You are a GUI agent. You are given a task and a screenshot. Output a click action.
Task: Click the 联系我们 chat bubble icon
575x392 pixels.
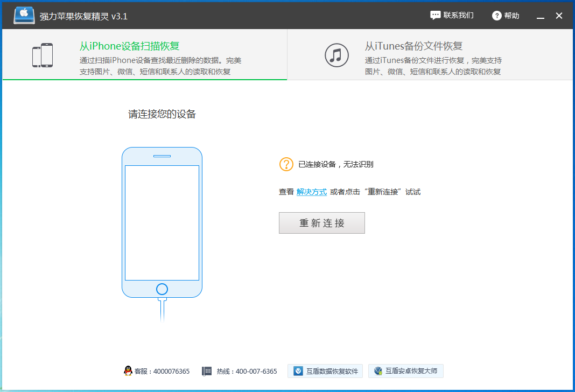(x=435, y=16)
